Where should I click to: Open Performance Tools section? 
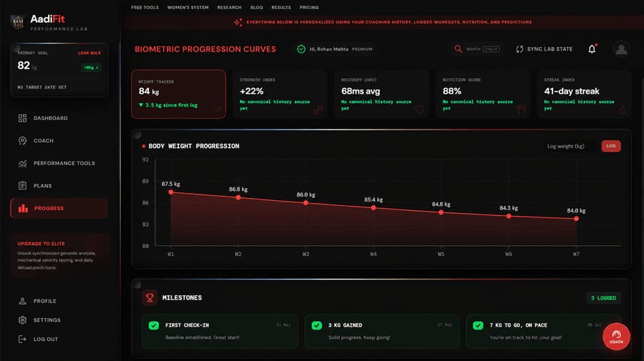(x=59, y=163)
